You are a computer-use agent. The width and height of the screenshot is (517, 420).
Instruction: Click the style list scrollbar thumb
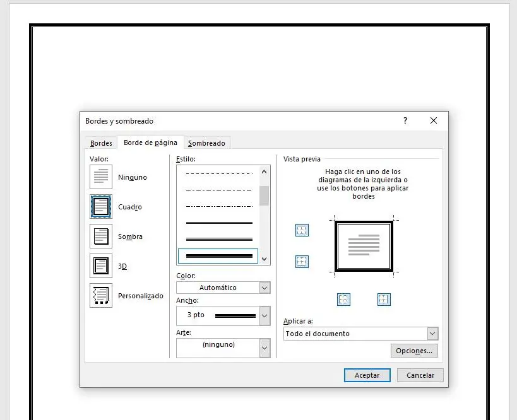264,195
